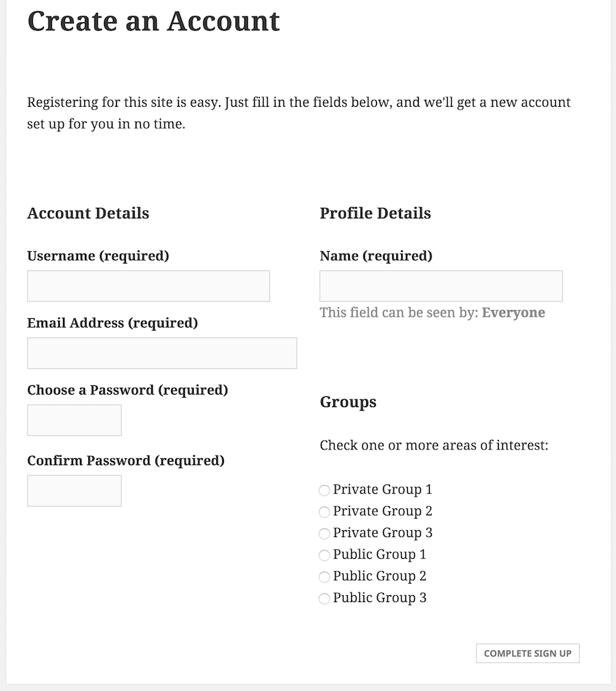Screen dimensions: 616x691
Task: Pick the Private Group 3 radio button
Action: coord(324,534)
